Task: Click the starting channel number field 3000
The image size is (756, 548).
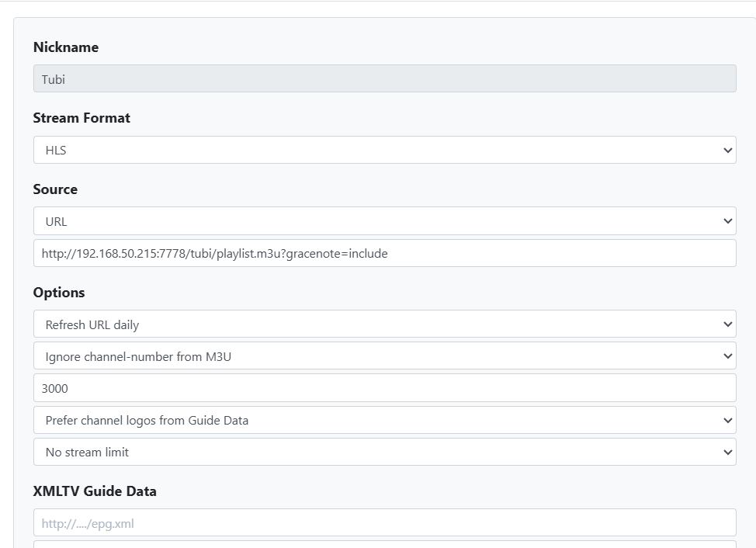Action: tap(384, 388)
